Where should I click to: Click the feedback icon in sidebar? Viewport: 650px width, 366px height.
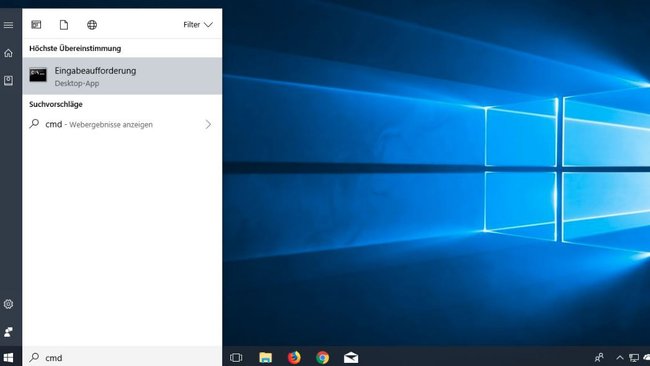point(8,332)
